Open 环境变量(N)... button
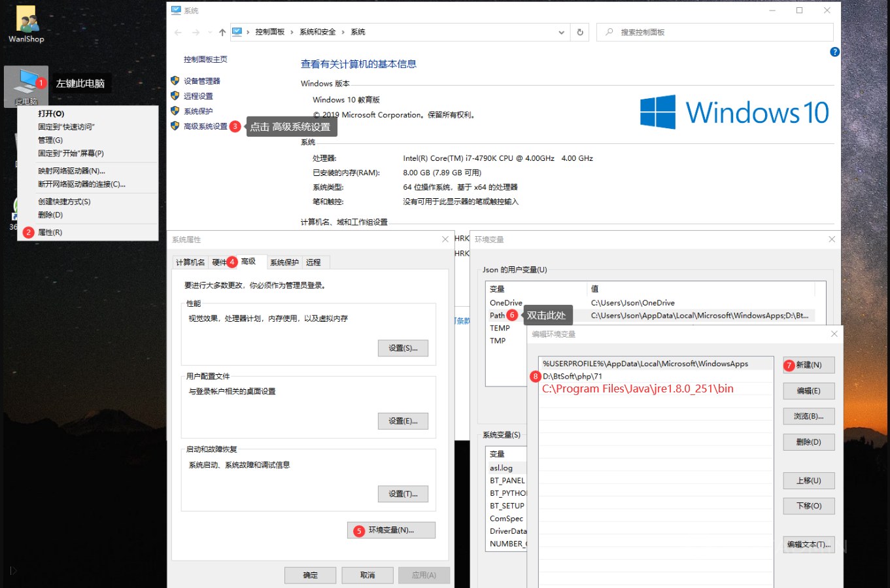Screen dimensions: 890x588 (391, 530)
